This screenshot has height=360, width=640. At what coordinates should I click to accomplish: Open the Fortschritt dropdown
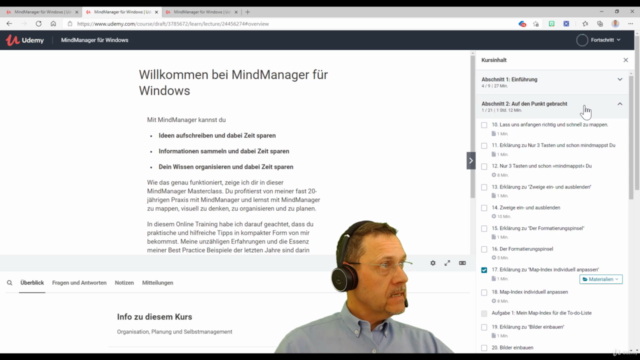tap(605, 40)
